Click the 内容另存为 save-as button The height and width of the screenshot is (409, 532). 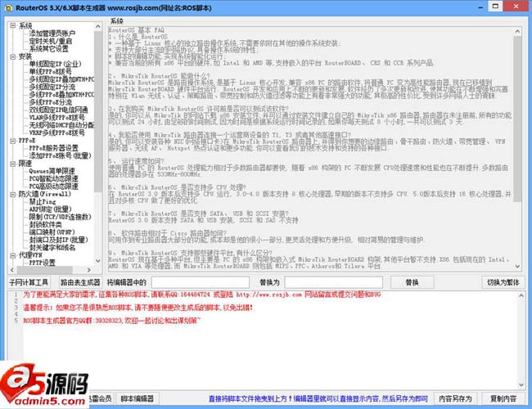(x=456, y=398)
